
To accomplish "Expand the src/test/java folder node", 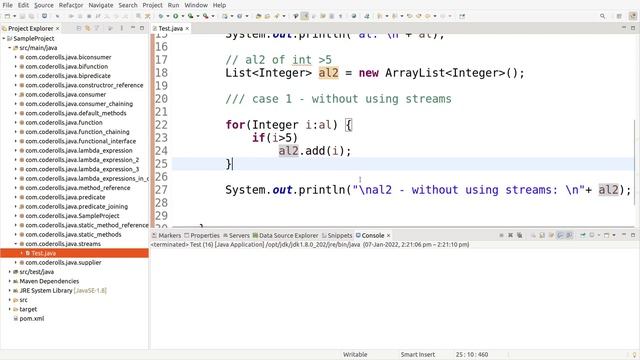I will click(x=10, y=272).
